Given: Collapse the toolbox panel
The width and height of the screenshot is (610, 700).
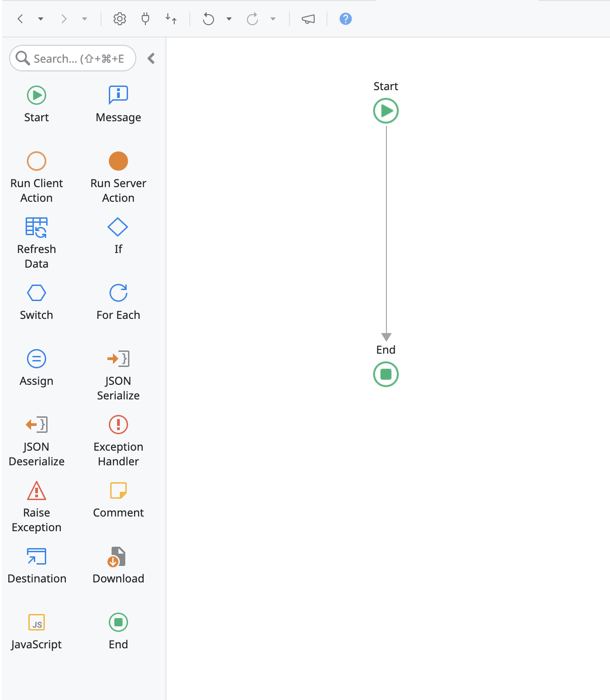Looking at the screenshot, I should tap(151, 59).
